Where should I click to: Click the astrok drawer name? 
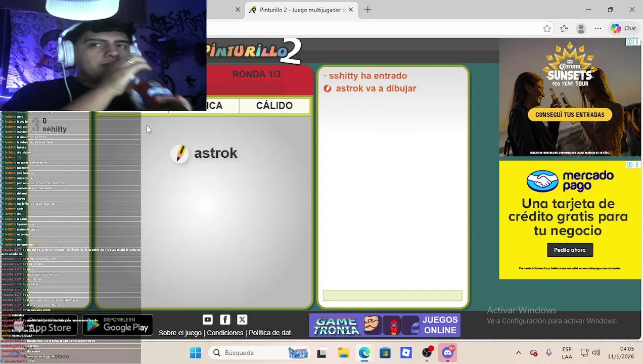(216, 153)
